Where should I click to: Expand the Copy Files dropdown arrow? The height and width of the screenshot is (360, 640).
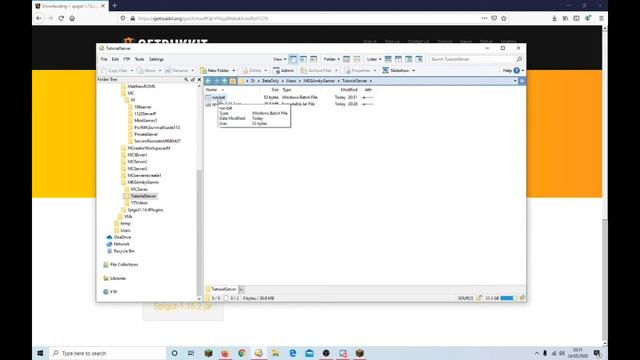(131, 71)
